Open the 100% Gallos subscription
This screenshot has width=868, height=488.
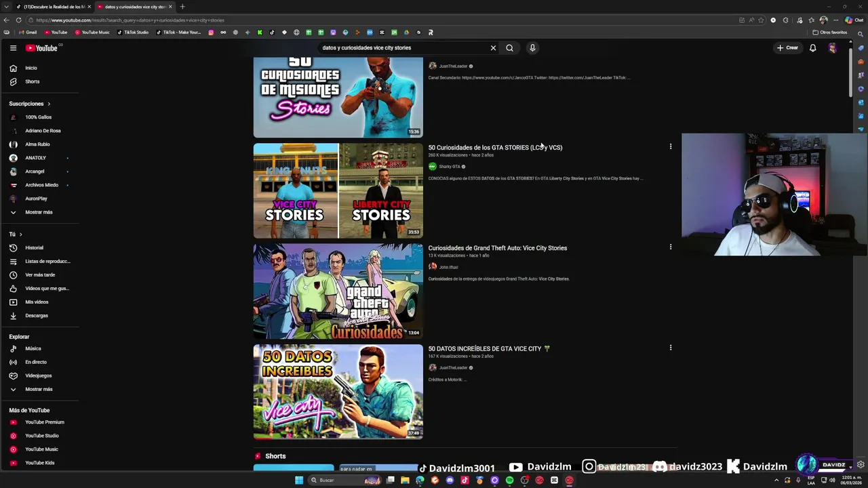[39, 117]
